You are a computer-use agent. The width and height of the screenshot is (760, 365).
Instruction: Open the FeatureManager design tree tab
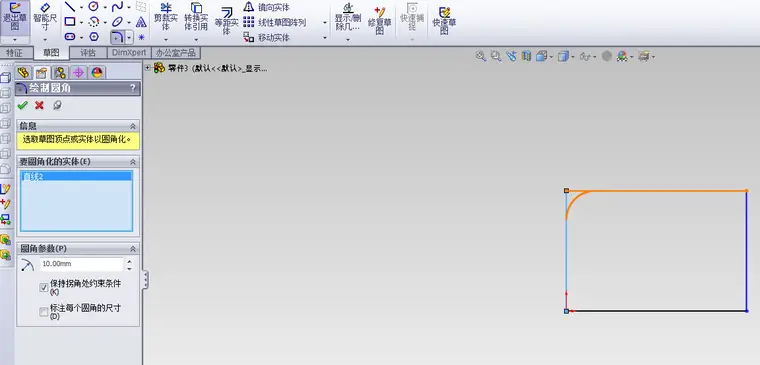click(x=24, y=73)
